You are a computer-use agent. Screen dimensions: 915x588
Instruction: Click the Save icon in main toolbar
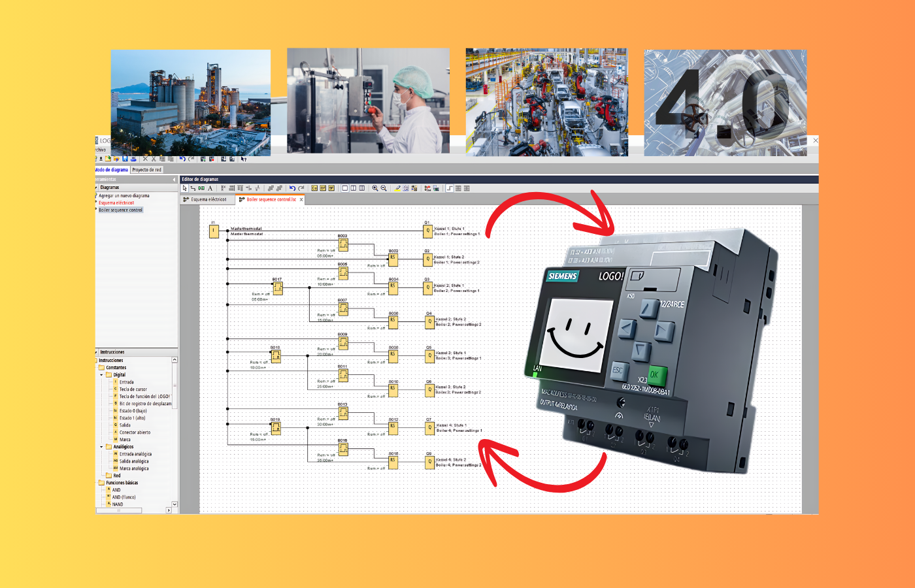coord(125,159)
